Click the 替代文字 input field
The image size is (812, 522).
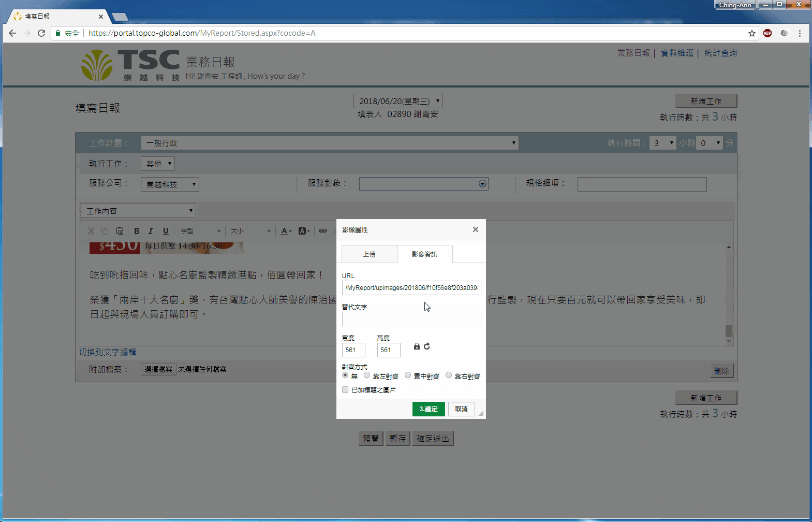411,319
